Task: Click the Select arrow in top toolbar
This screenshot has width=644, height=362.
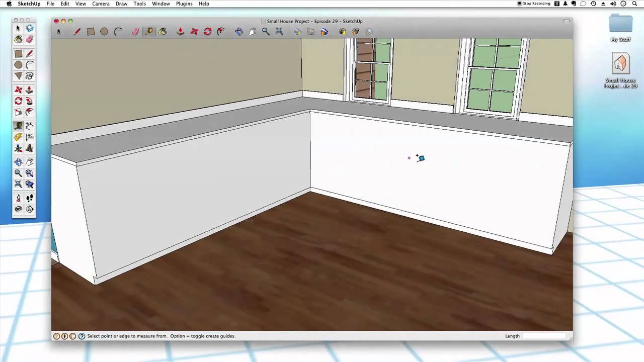Action: tap(58, 32)
